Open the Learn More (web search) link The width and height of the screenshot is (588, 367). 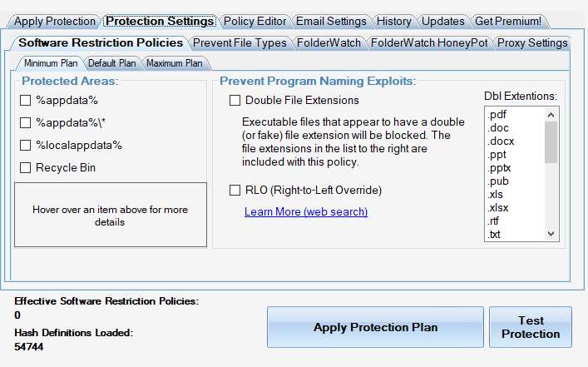(306, 212)
